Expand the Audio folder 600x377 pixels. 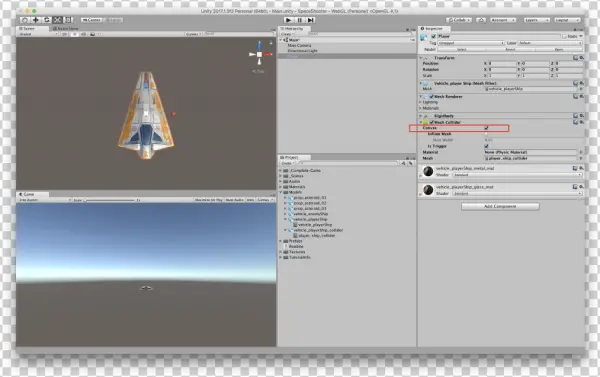point(281,181)
